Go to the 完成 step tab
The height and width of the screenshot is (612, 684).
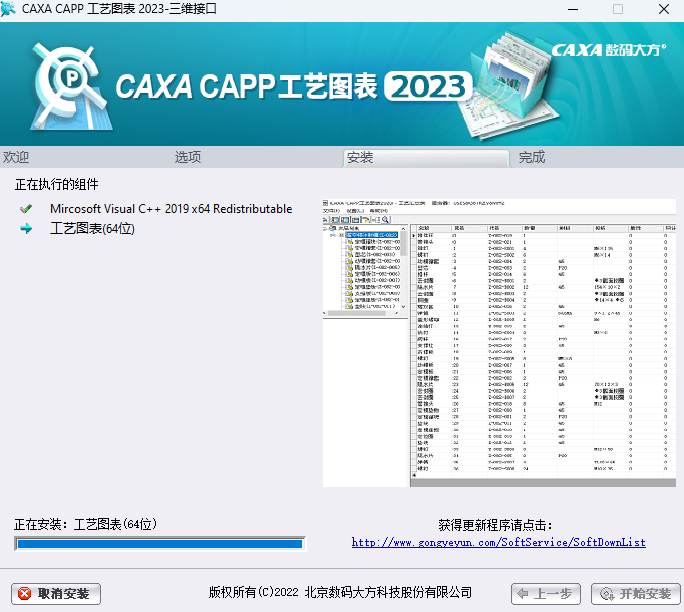tap(532, 157)
